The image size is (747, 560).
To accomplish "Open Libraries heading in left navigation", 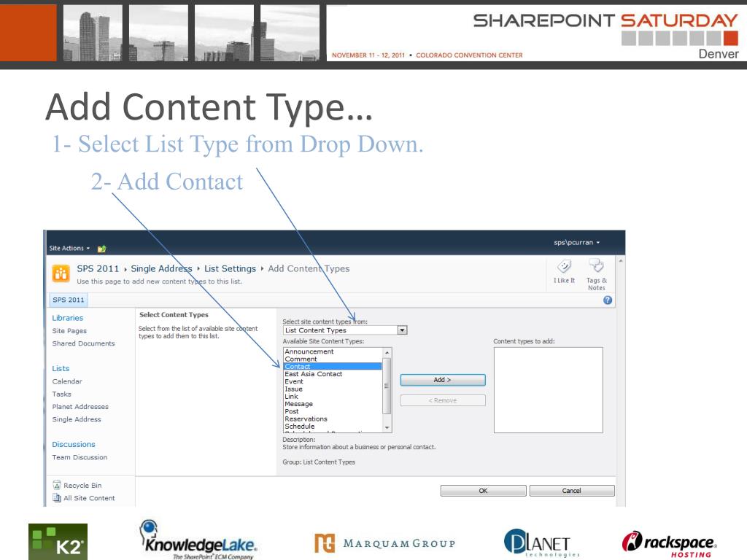I will (x=68, y=318).
